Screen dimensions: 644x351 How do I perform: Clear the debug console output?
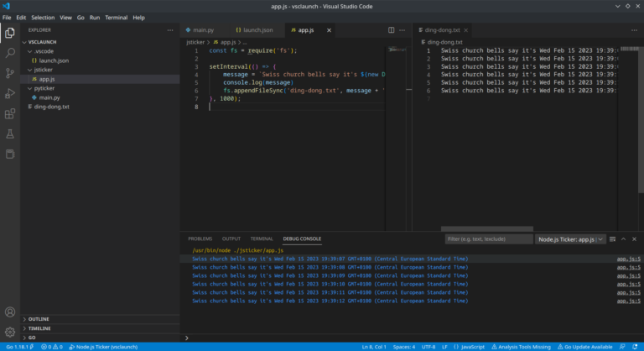point(612,239)
